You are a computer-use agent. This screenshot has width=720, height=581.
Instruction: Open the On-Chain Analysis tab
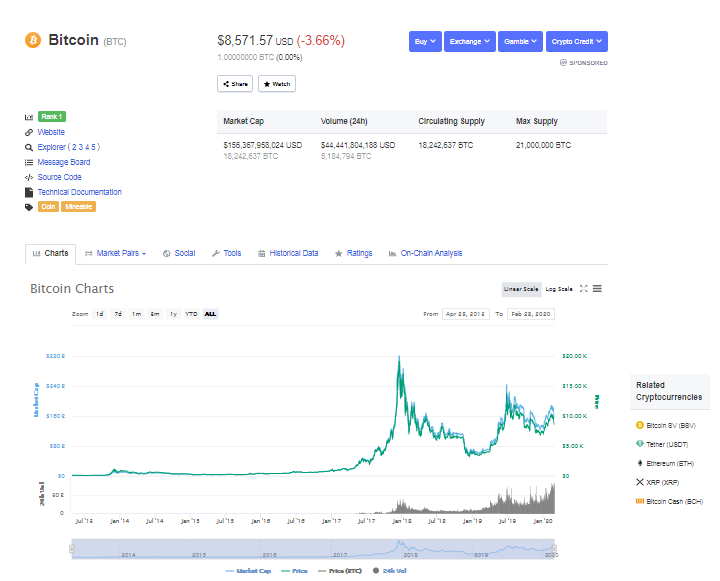[425, 254]
